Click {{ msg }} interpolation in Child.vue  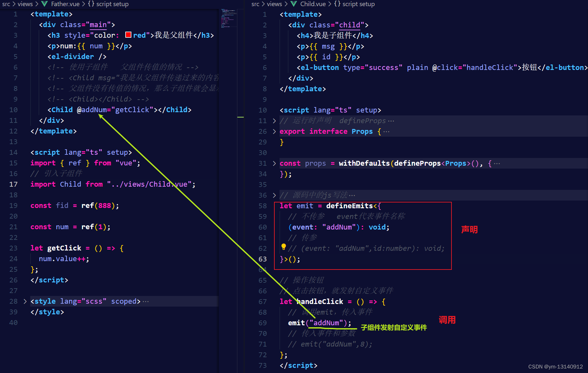pyautogui.click(x=328, y=46)
